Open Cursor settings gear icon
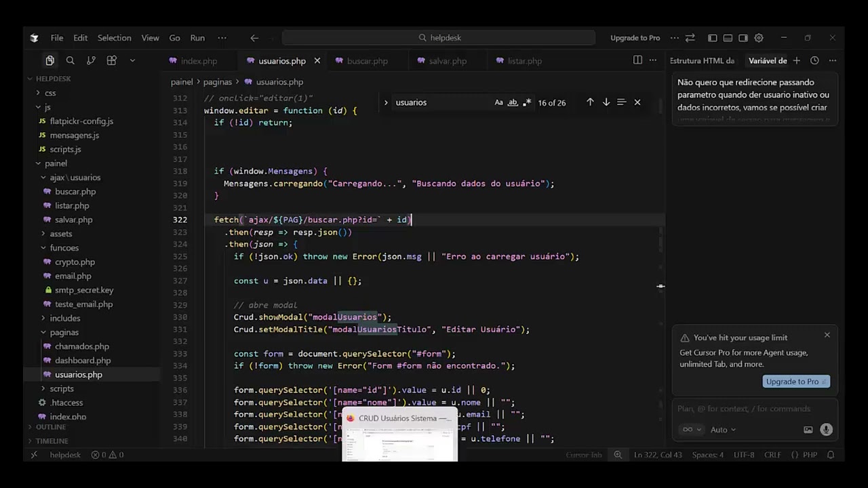This screenshot has width=868, height=488. [x=759, y=38]
